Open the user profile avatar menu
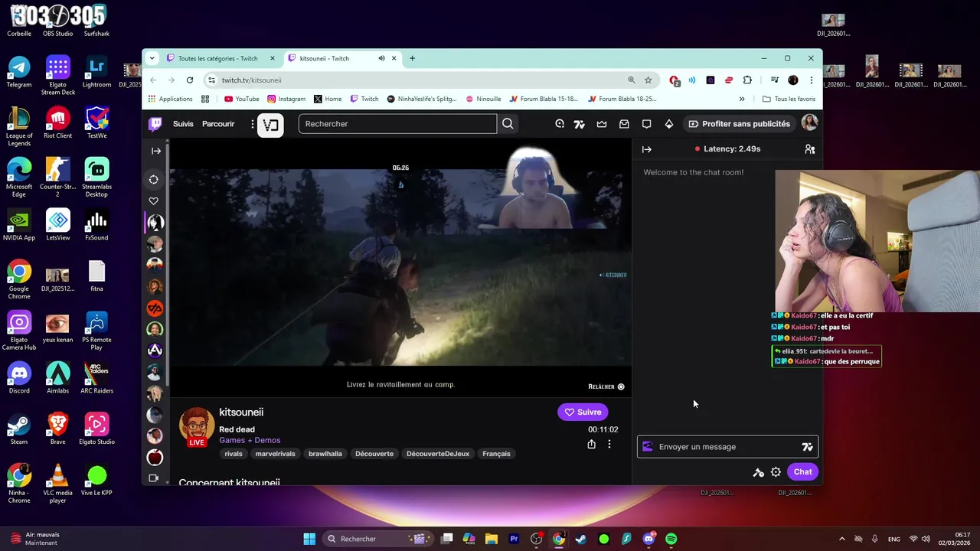This screenshot has height=551, width=980. [809, 123]
